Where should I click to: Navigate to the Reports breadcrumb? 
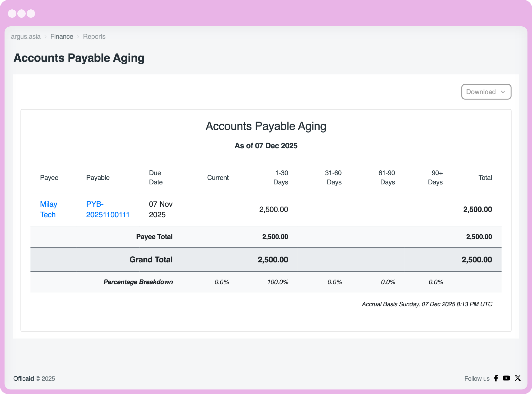click(94, 37)
